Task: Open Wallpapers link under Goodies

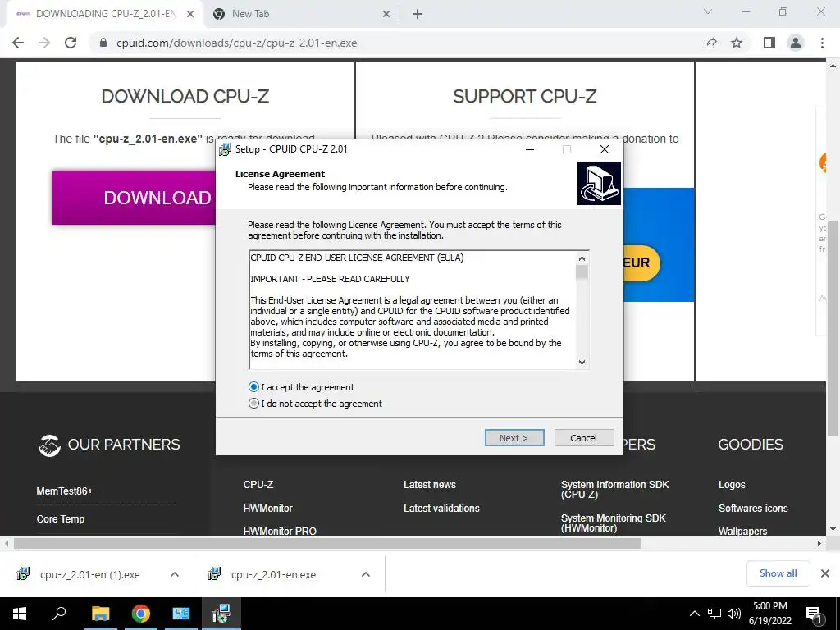Action: (x=742, y=531)
